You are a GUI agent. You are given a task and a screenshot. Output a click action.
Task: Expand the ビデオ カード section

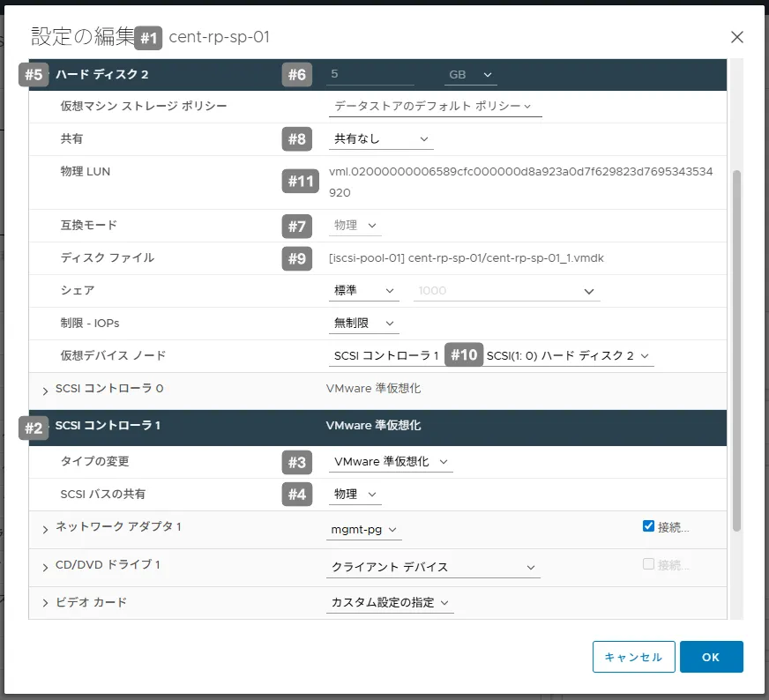click(x=45, y=604)
